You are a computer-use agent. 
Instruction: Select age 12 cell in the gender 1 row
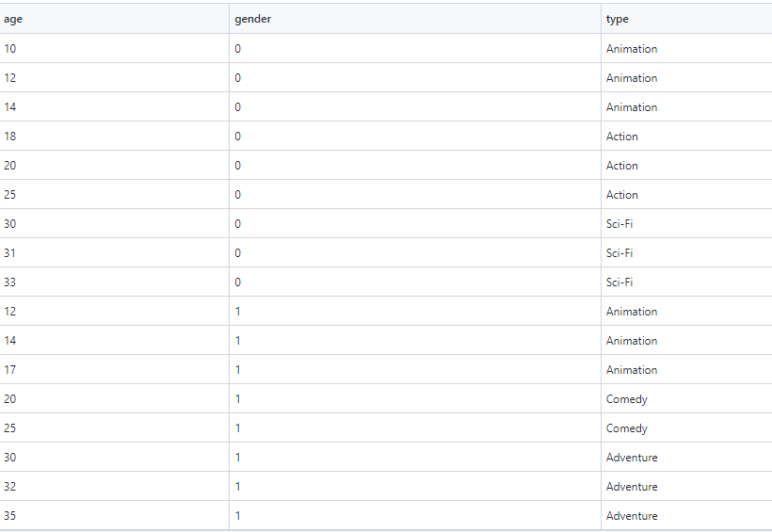pos(114,311)
